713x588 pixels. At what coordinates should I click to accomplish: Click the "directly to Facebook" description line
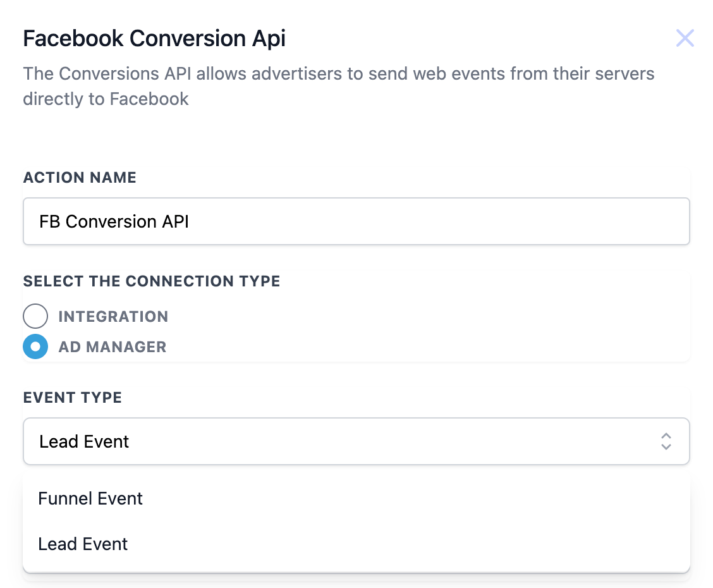[x=106, y=99]
